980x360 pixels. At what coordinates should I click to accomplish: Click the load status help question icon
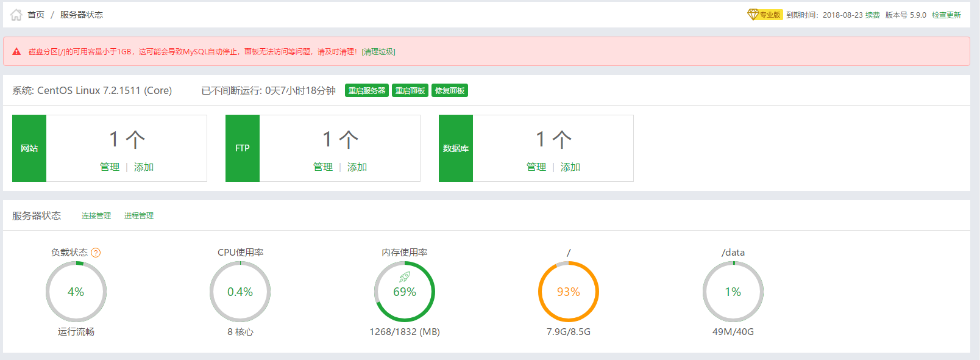point(96,253)
